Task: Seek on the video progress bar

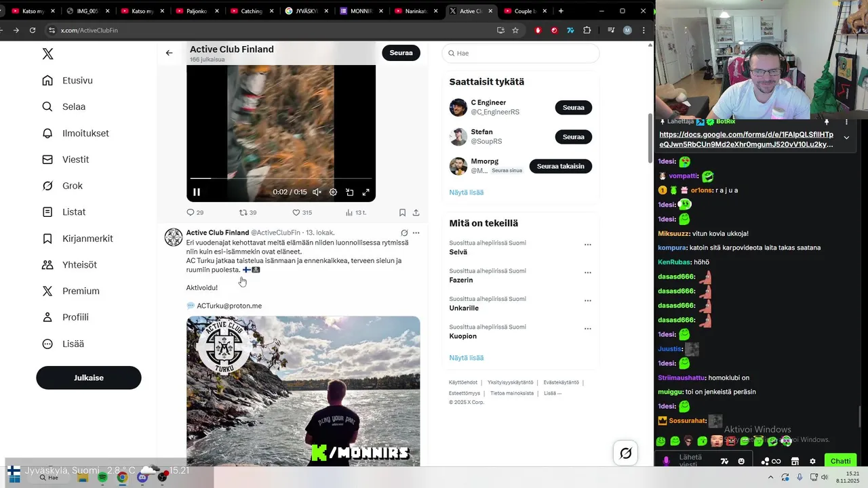Action: (x=281, y=178)
